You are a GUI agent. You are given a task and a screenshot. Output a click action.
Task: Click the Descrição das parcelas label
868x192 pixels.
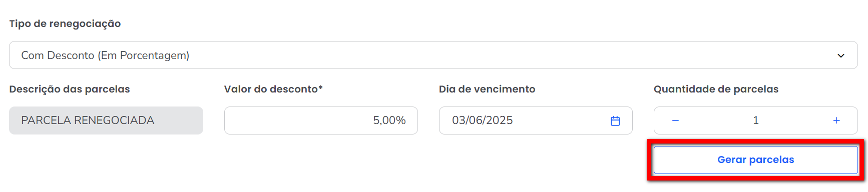pyautogui.click(x=70, y=89)
